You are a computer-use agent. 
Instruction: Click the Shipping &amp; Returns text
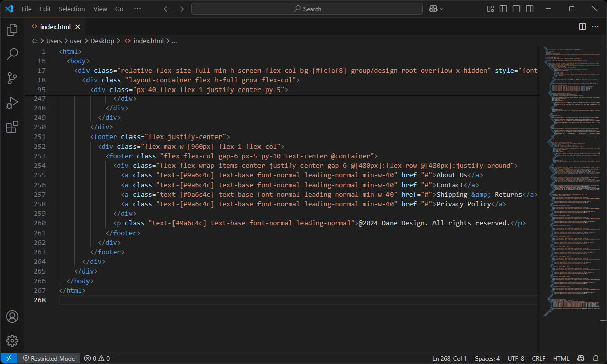[479, 194]
